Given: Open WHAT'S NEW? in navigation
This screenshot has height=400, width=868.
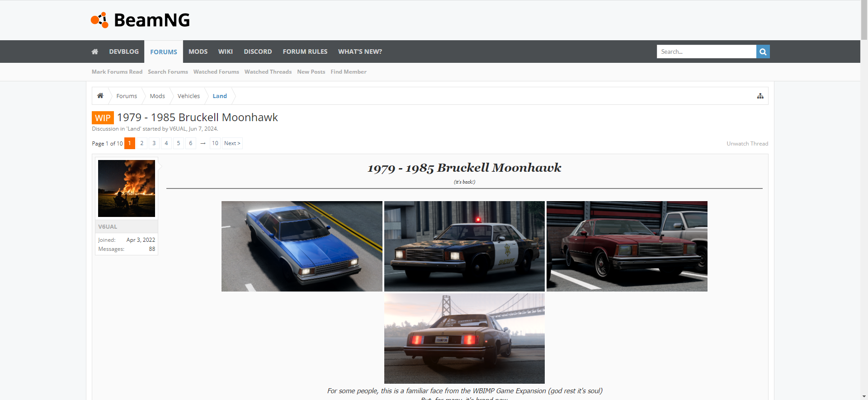Looking at the screenshot, I should 360,52.
